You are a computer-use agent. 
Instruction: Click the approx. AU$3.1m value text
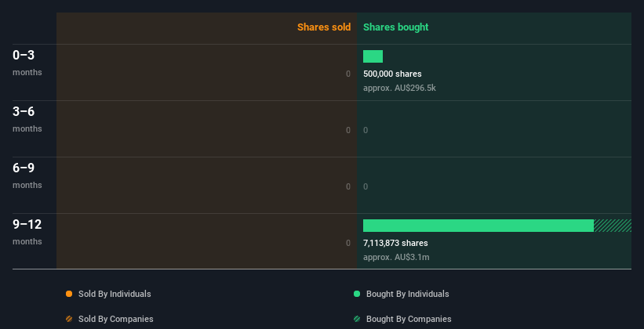pyautogui.click(x=396, y=257)
